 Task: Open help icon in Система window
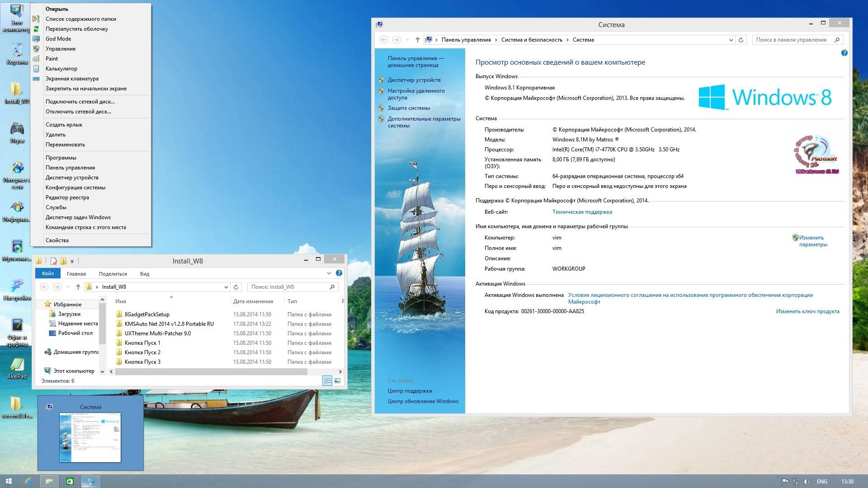[844, 53]
